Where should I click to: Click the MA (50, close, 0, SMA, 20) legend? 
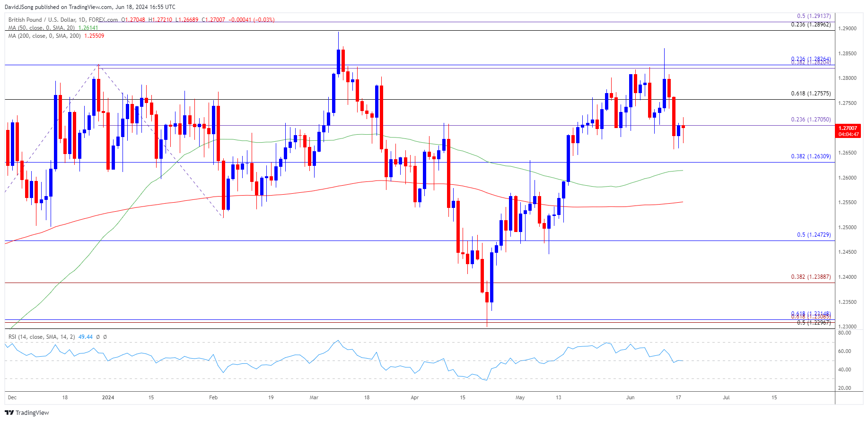point(42,28)
